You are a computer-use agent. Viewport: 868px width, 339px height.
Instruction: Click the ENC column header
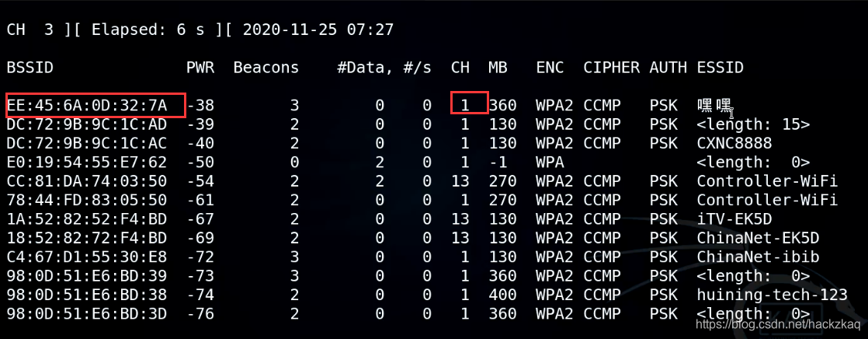coord(550,68)
